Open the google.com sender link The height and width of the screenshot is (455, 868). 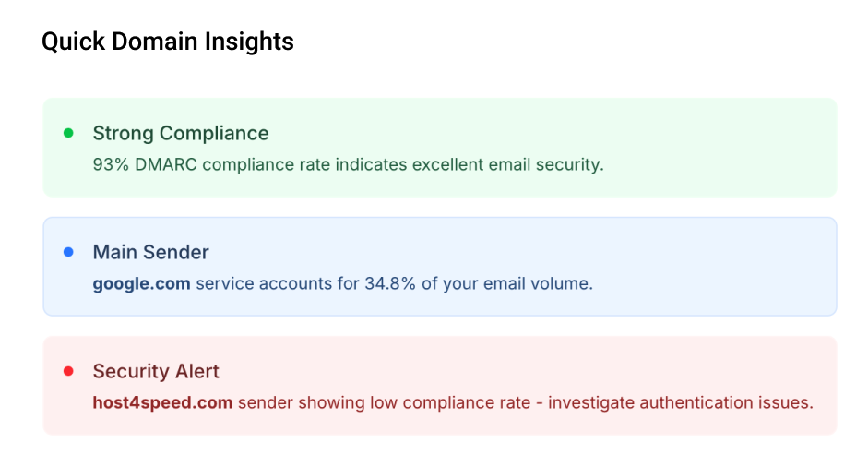pyautogui.click(x=142, y=283)
